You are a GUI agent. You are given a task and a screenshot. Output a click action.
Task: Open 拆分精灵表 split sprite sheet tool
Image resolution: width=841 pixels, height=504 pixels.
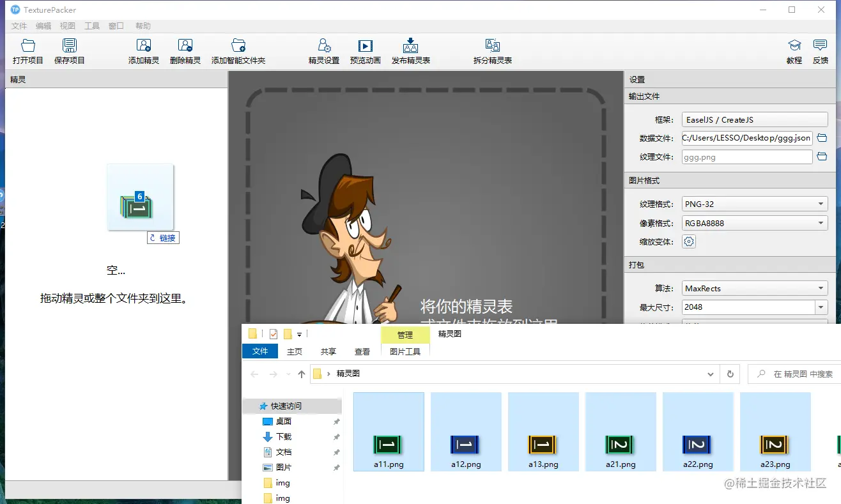click(x=493, y=51)
